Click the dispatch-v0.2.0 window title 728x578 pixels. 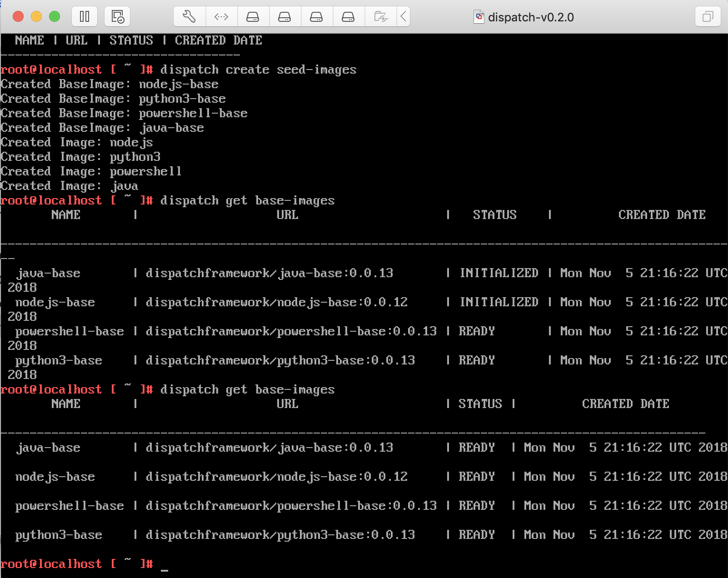click(x=531, y=17)
